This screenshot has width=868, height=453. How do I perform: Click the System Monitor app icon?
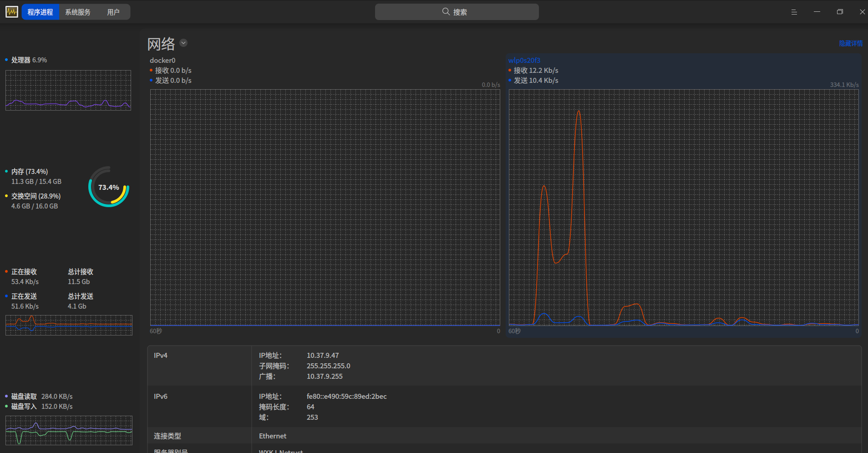[12, 12]
